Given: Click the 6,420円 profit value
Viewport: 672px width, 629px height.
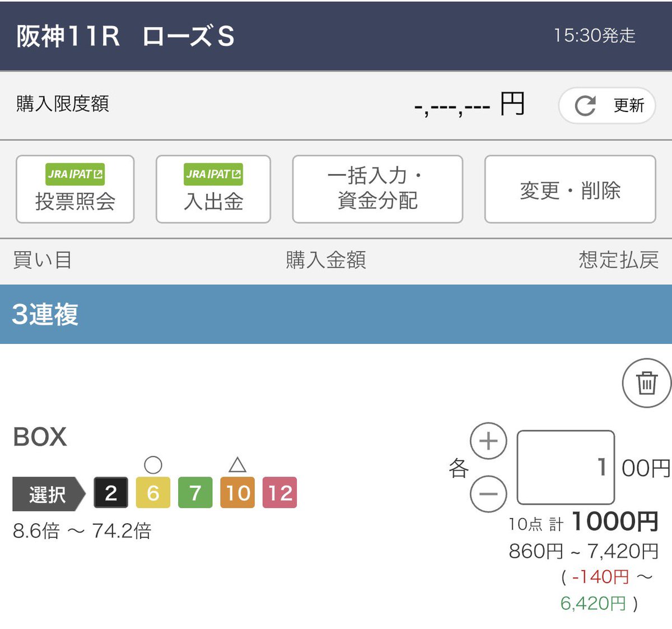Looking at the screenshot, I should pyautogui.click(x=593, y=603).
